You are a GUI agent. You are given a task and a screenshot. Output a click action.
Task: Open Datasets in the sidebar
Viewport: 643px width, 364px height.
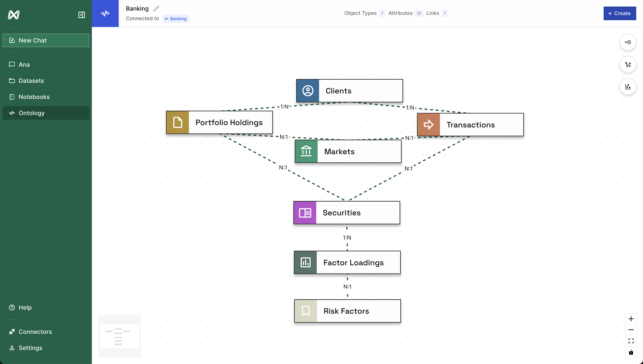31,81
